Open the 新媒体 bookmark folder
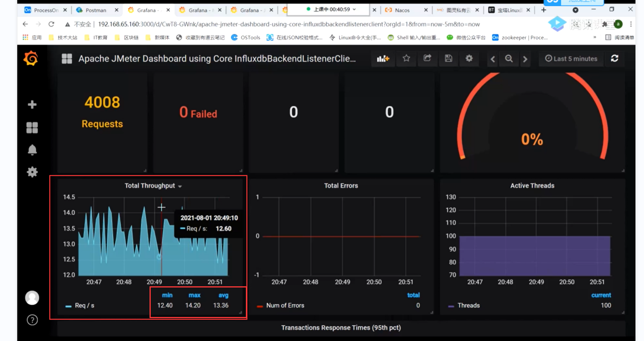This screenshot has width=644, height=341. pos(157,38)
